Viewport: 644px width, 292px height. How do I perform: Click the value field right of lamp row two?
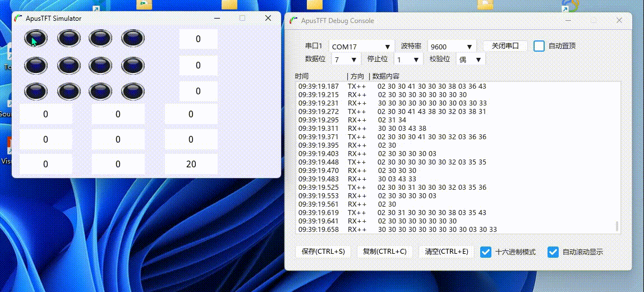198,65
